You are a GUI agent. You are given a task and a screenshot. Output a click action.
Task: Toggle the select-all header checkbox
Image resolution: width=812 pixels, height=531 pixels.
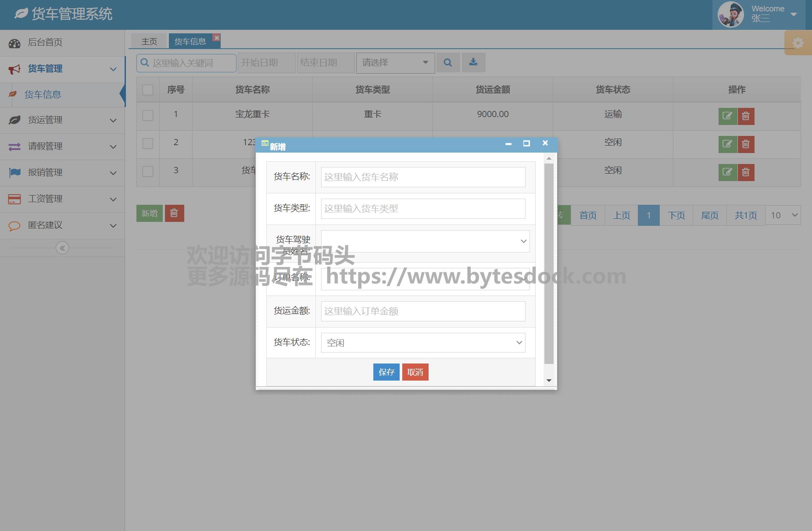[x=148, y=90]
